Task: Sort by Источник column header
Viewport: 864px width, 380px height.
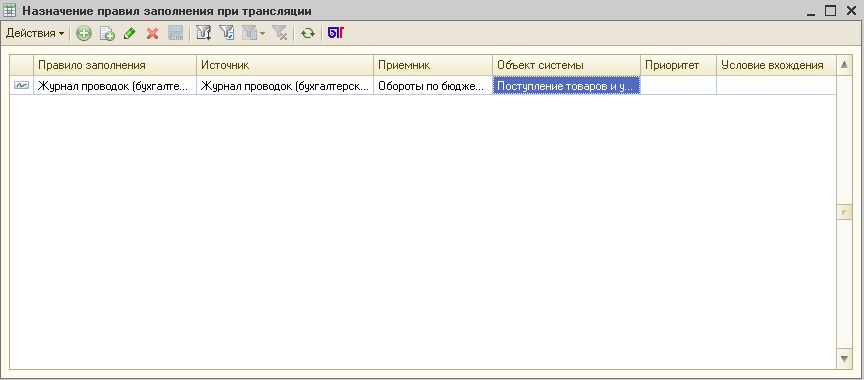Action: 285,65
